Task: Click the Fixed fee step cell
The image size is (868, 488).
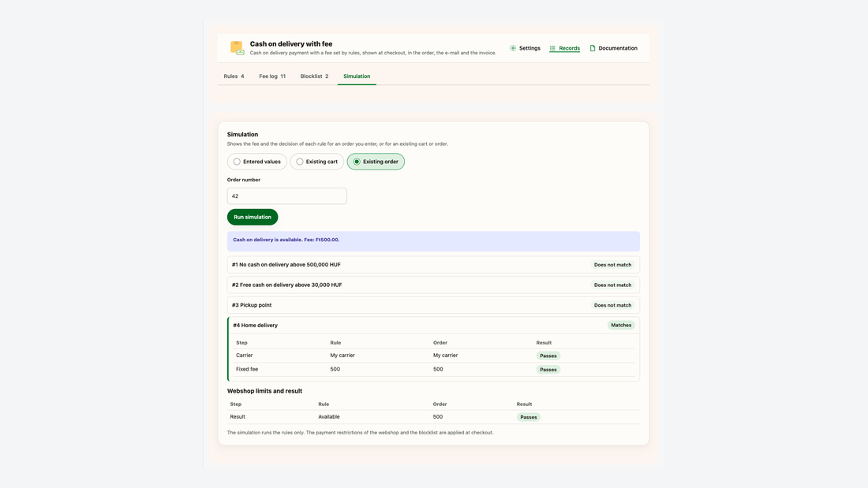Action: 247,369
